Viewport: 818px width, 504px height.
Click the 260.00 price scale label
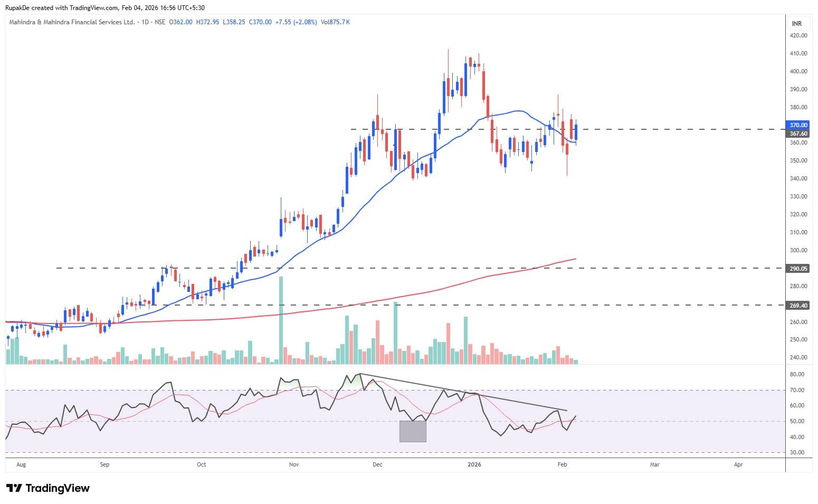click(x=798, y=322)
